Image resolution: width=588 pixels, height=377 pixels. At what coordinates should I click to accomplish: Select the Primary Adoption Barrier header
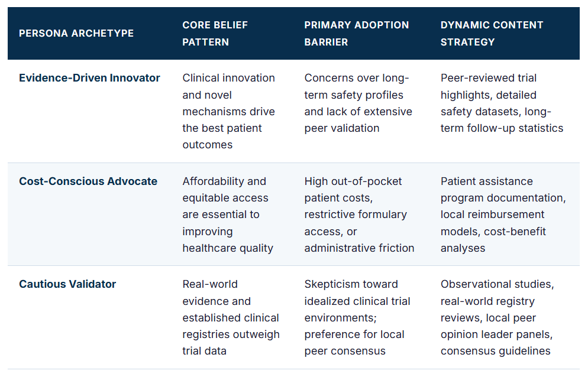pyautogui.click(x=356, y=33)
